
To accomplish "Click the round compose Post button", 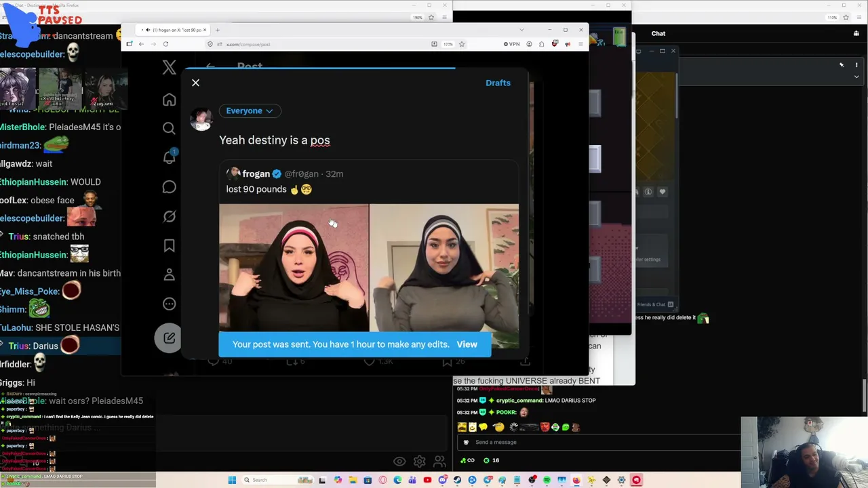I will [169, 338].
